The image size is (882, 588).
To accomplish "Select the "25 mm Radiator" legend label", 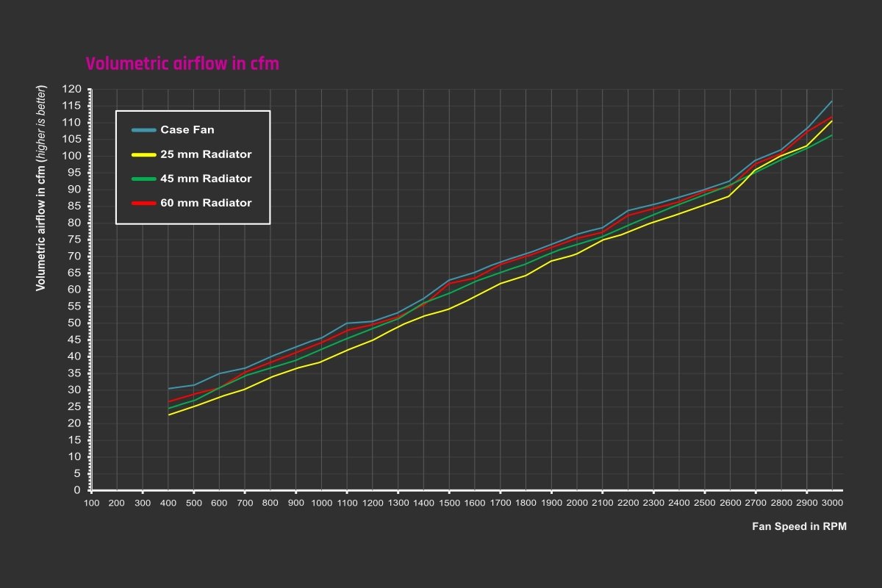I will point(206,154).
